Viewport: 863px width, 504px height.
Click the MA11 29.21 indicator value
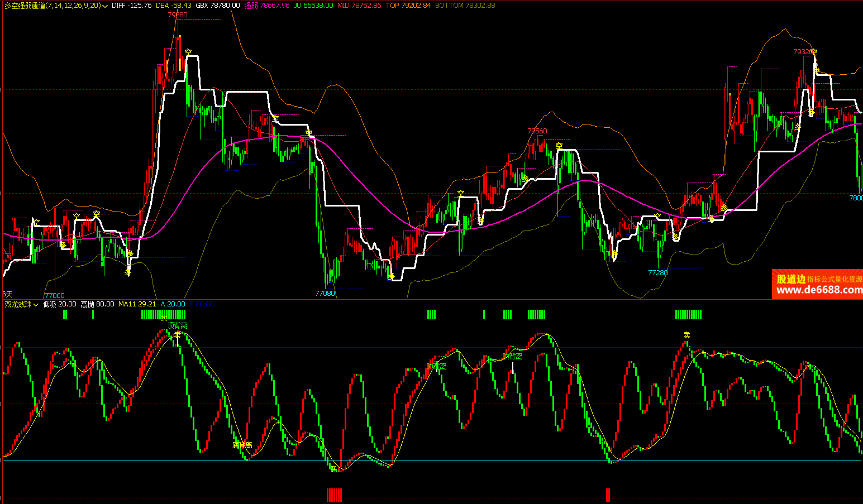137,304
